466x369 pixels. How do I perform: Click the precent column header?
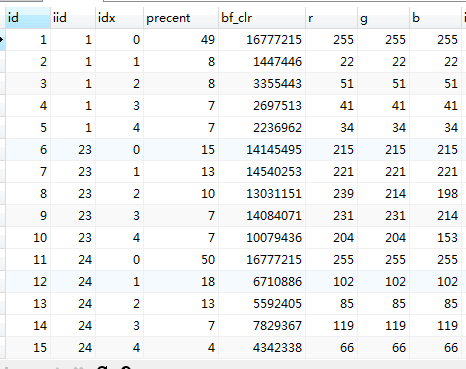pos(181,18)
